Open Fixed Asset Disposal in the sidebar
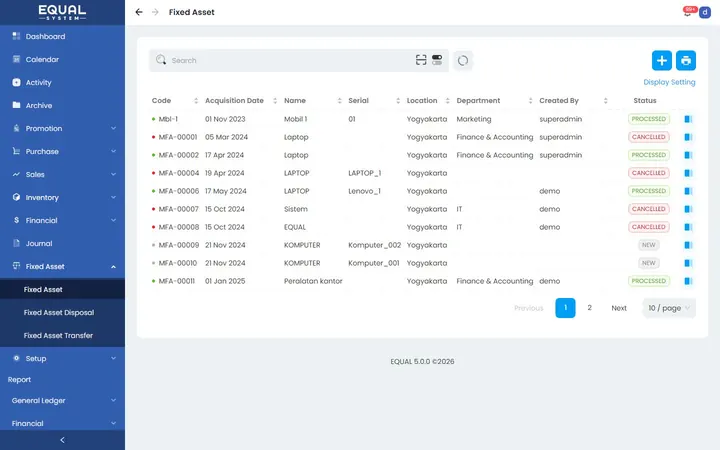 [59, 313]
